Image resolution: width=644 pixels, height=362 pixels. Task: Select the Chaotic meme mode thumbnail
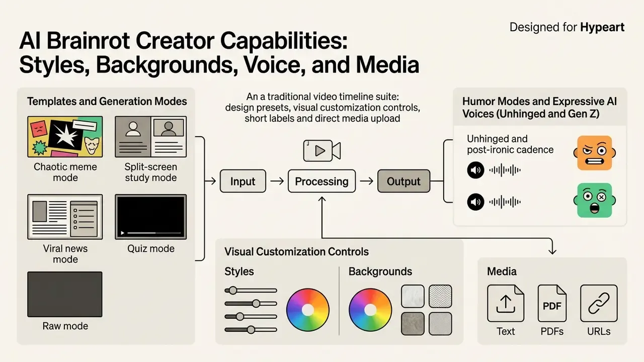[x=65, y=137]
